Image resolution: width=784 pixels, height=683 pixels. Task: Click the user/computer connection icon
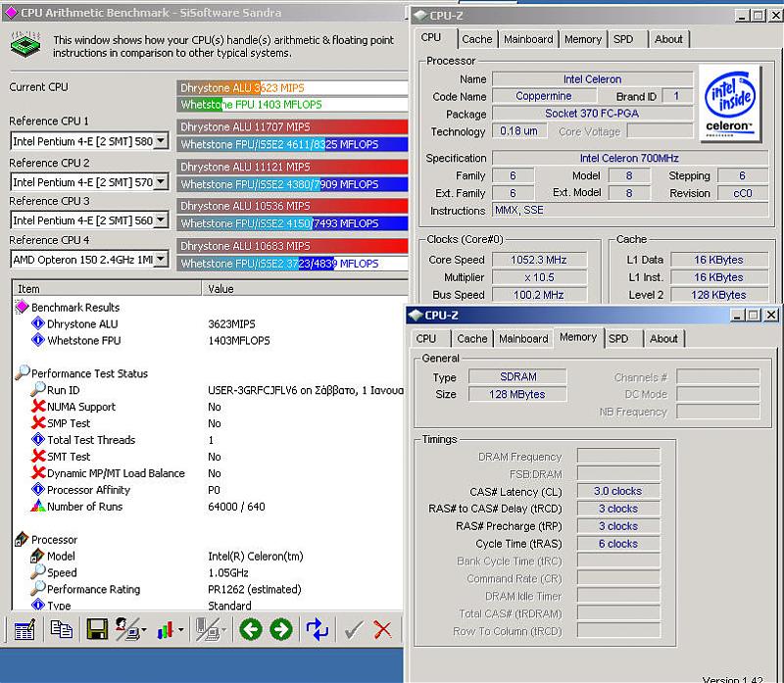pyautogui.click(x=127, y=629)
